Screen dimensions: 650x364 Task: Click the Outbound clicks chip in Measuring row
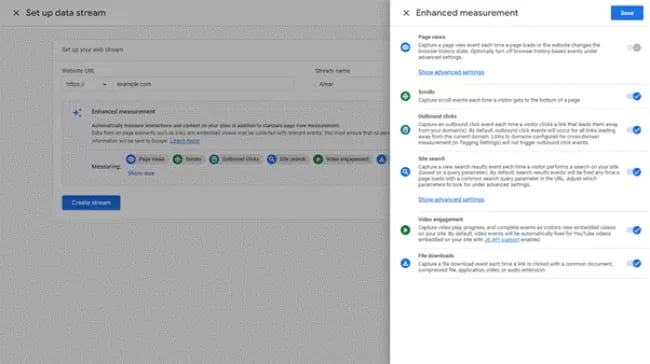pyautogui.click(x=235, y=159)
